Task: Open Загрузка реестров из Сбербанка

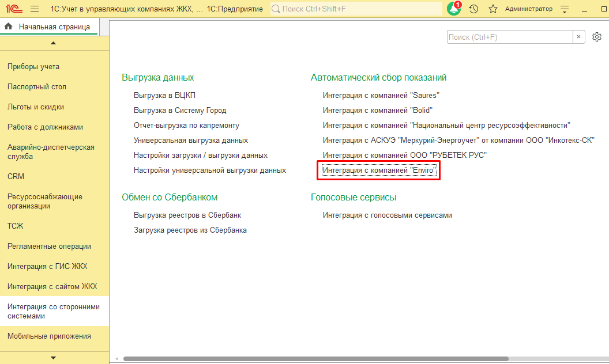Action: [190, 230]
